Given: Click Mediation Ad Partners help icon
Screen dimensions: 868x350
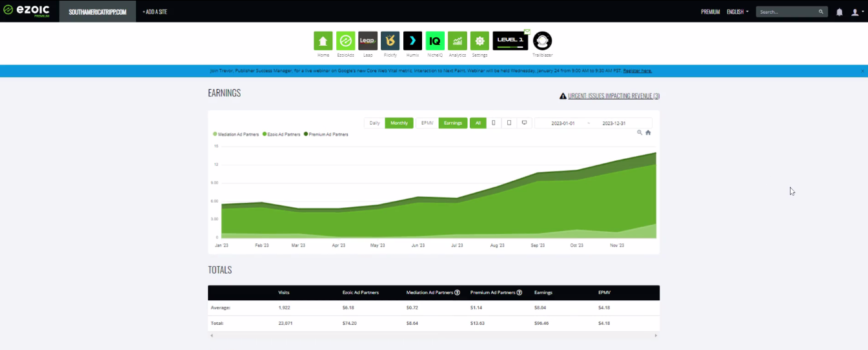Looking at the screenshot, I should point(457,293).
